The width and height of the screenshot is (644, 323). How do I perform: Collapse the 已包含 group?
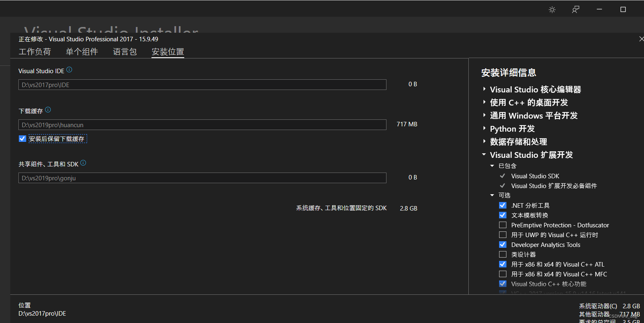coord(492,166)
